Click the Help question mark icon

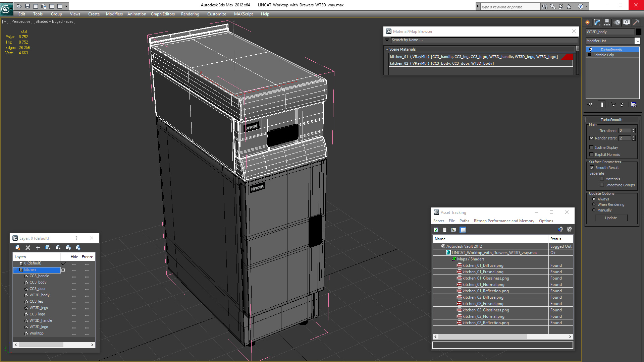point(581,6)
